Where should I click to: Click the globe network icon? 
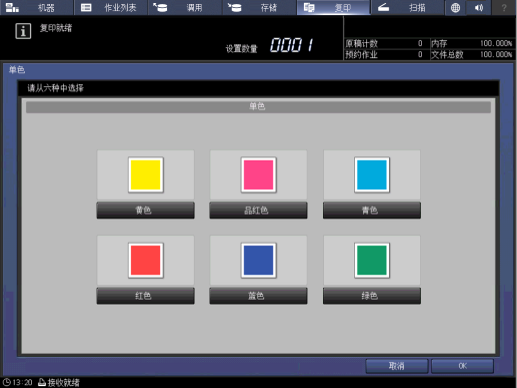455,7
